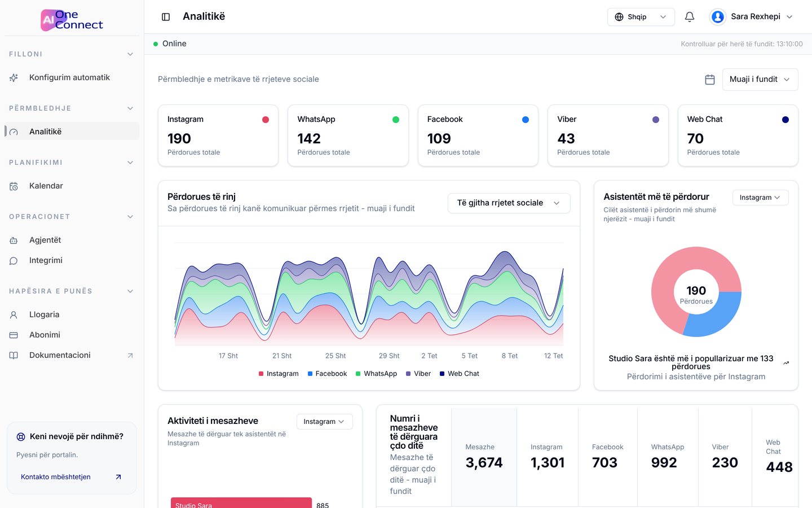Open Sara Rexhepi's avatar icon

[718, 17]
